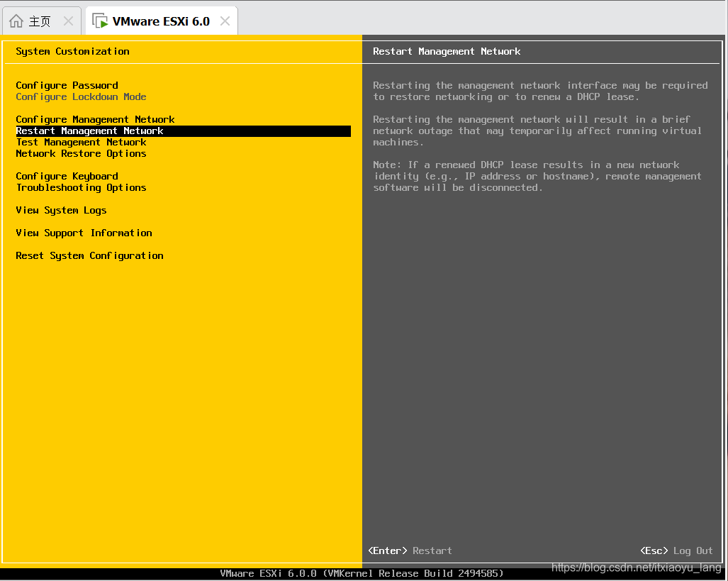This screenshot has width=728, height=581.
Task: Click the Restart Management Network panel title
Action: click(x=447, y=51)
